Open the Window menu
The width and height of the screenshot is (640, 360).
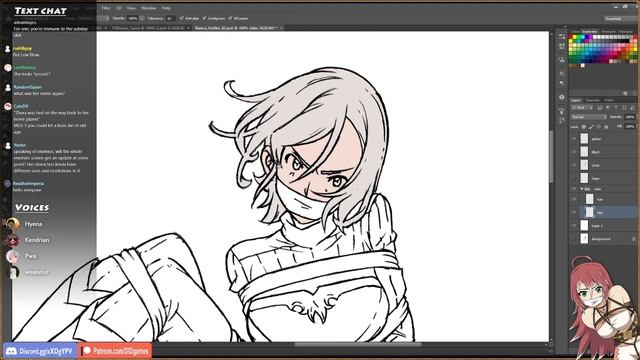click(149, 8)
